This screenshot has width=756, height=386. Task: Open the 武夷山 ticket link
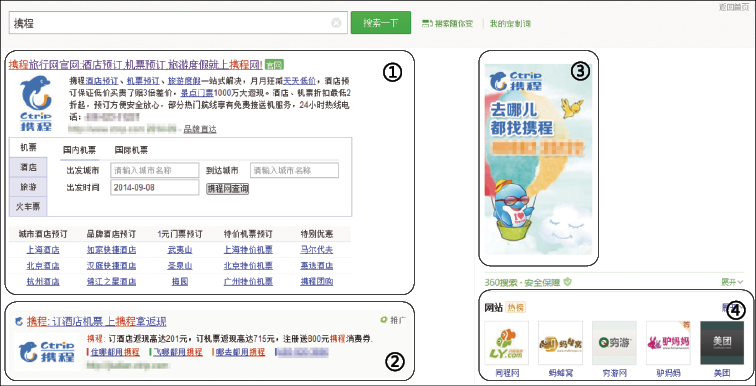[x=180, y=250]
